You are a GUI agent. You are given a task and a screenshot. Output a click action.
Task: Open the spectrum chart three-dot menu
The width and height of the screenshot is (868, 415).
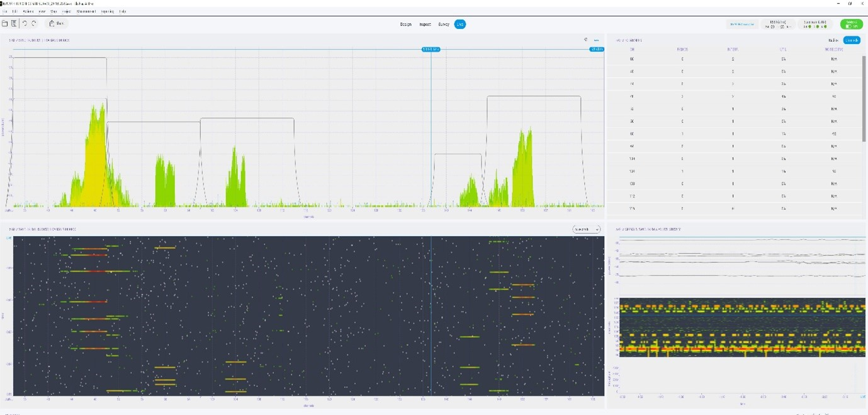click(596, 40)
